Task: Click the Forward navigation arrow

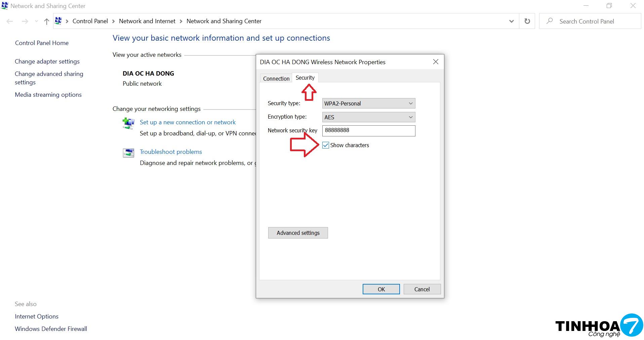Action: pyautogui.click(x=25, y=22)
